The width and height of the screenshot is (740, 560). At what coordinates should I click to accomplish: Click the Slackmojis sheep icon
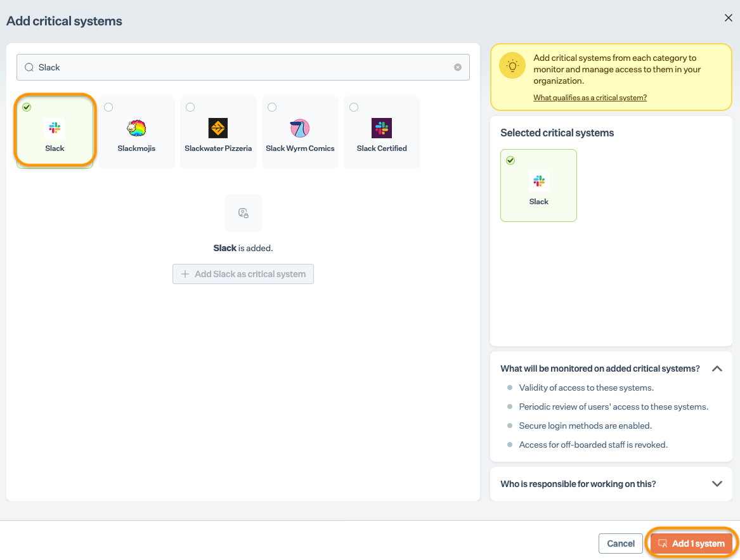[136, 128]
